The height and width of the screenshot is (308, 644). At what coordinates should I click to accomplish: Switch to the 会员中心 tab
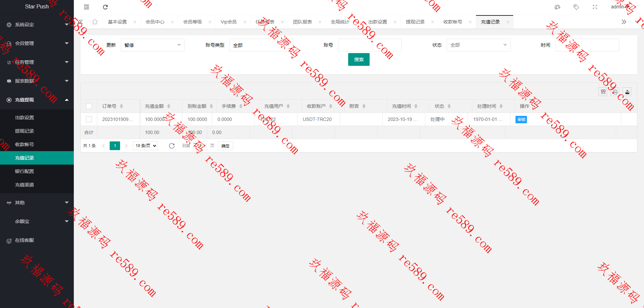[x=155, y=22]
